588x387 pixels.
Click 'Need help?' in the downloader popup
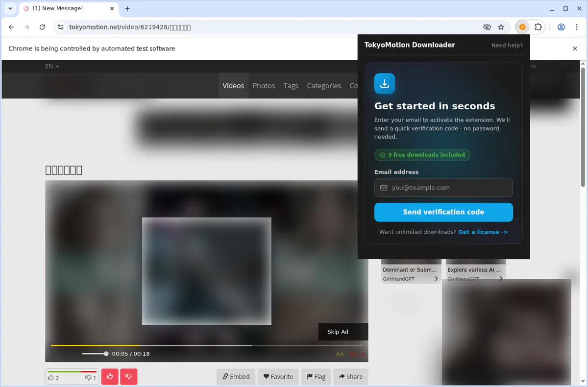[x=507, y=45]
